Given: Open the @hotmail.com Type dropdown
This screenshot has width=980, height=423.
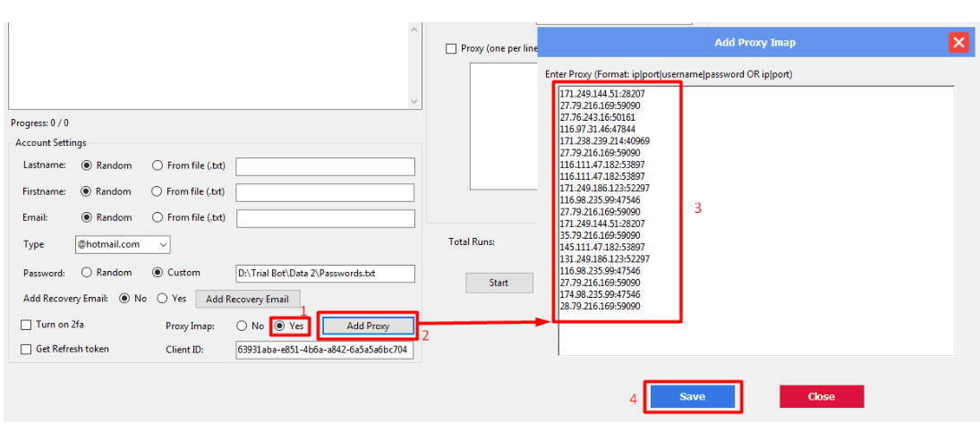Looking at the screenshot, I should (122, 244).
